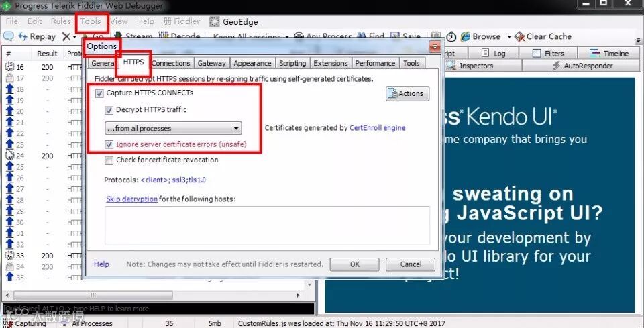644x328 pixels.
Task: Open the Browse dropdown arrow
Action: tap(509, 37)
